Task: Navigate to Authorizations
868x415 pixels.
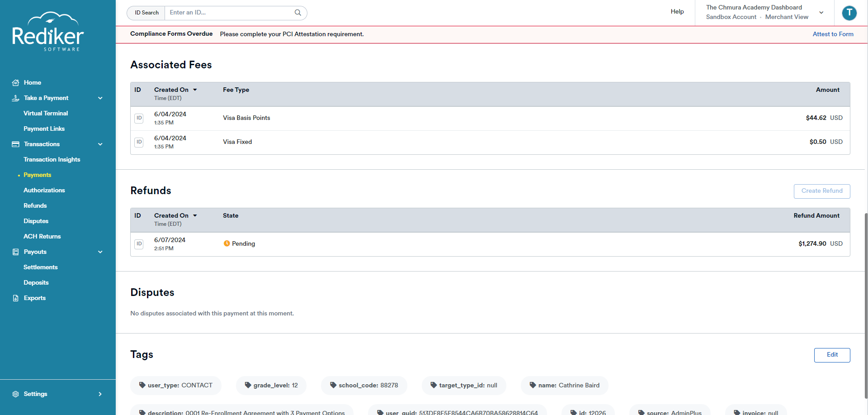Action: (44, 191)
